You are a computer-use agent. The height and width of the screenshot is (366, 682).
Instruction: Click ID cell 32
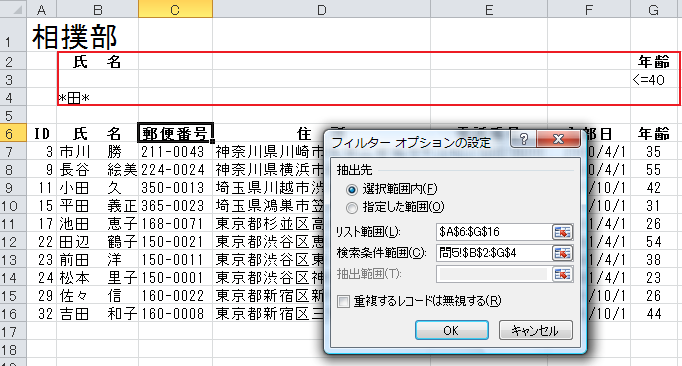(x=42, y=313)
